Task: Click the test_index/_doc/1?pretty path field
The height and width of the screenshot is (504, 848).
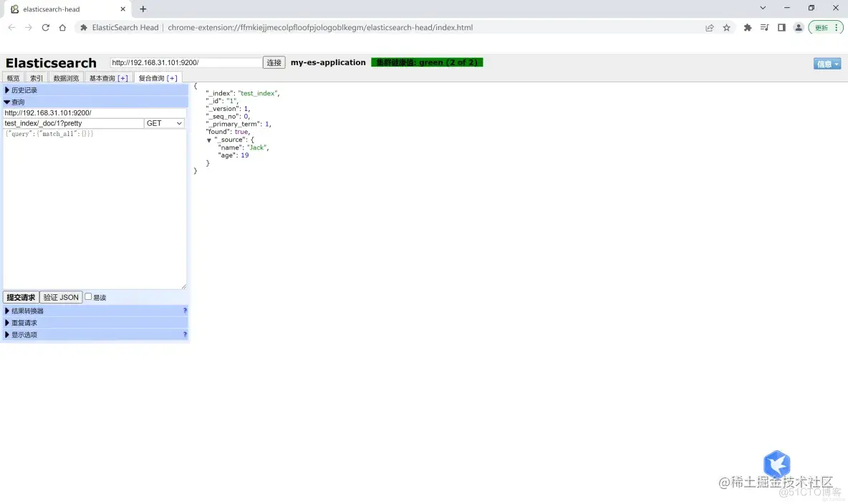Action: click(x=74, y=123)
